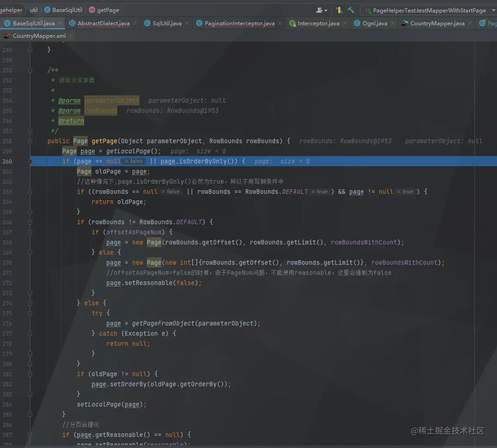Click the fold end marker at line 257
The width and height of the screenshot is (497, 448).
30,131
